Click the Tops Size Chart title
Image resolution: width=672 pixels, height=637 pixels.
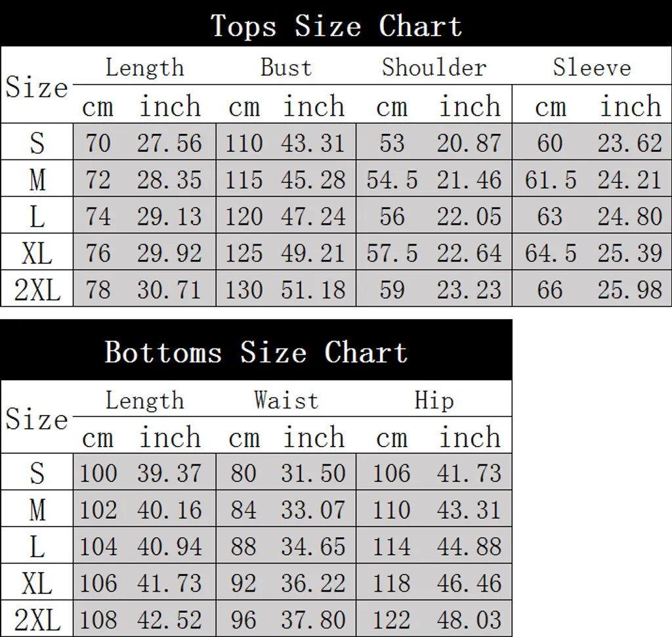[x=337, y=26]
